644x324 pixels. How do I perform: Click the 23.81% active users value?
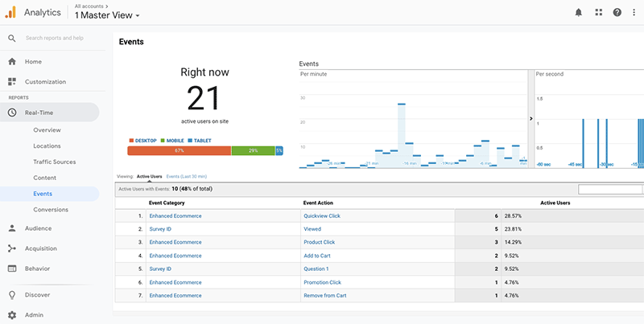coord(513,229)
